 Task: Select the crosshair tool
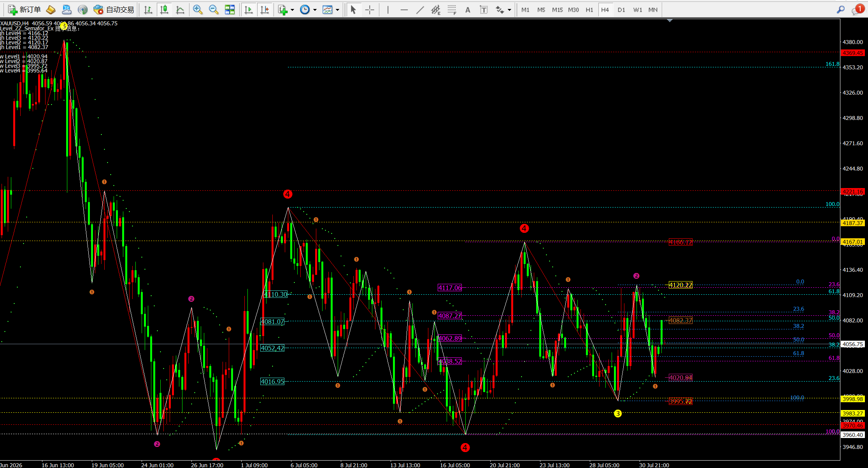[370, 10]
